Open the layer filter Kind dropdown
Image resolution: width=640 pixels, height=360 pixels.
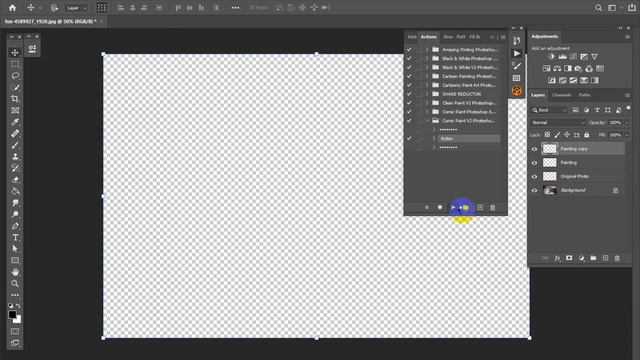tap(549, 110)
